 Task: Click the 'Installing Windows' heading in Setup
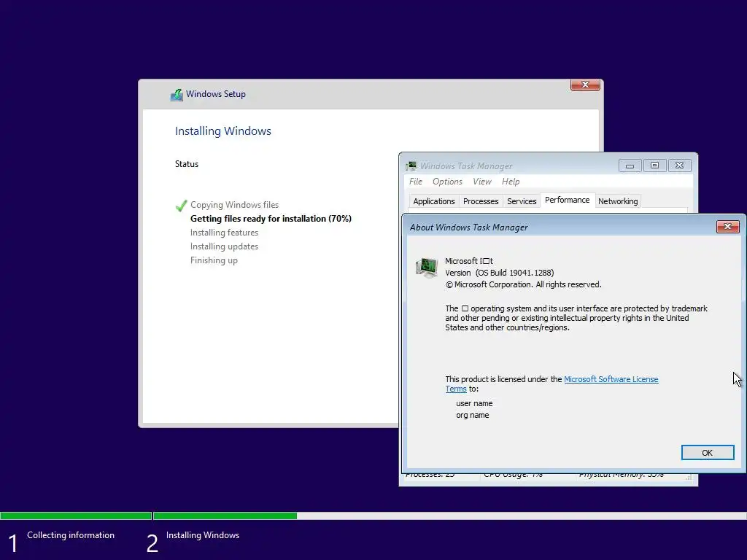pos(223,131)
